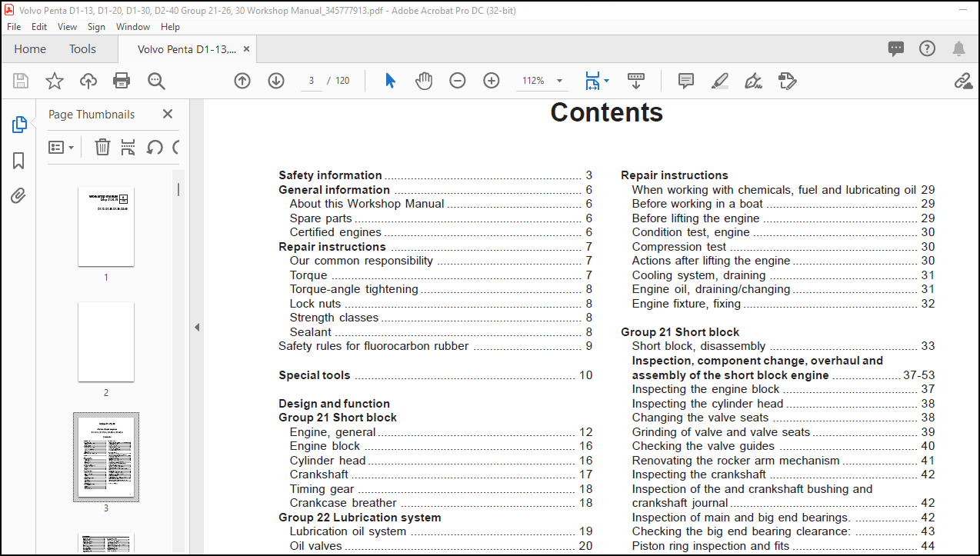Viewport: 980px width, 556px height.
Task: Zoom out with the minus circle
Action: point(458,81)
